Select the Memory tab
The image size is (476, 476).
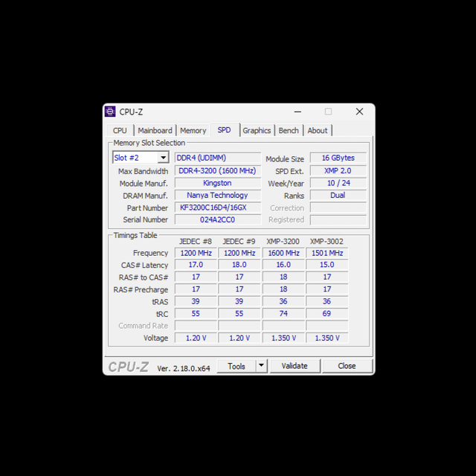(x=193, y=131)
